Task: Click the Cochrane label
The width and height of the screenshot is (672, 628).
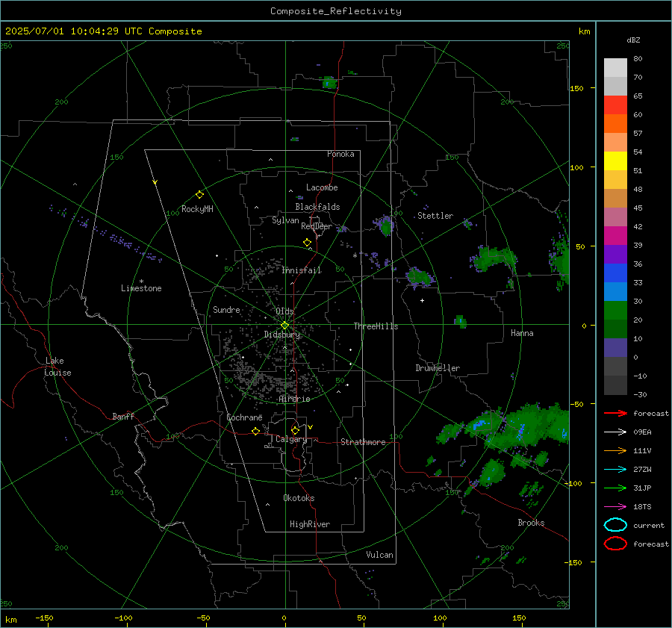Action: pos(244,417)
